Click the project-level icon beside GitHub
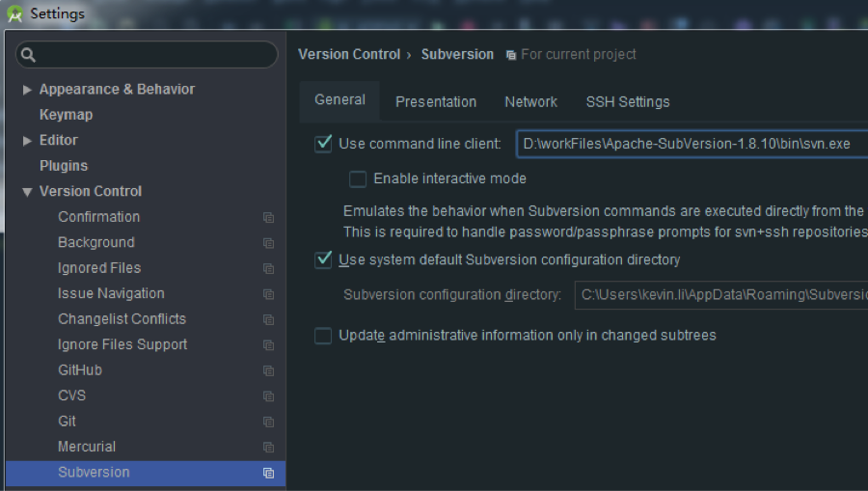This screenshot has height=491, width=868. [x=268, y=370]
